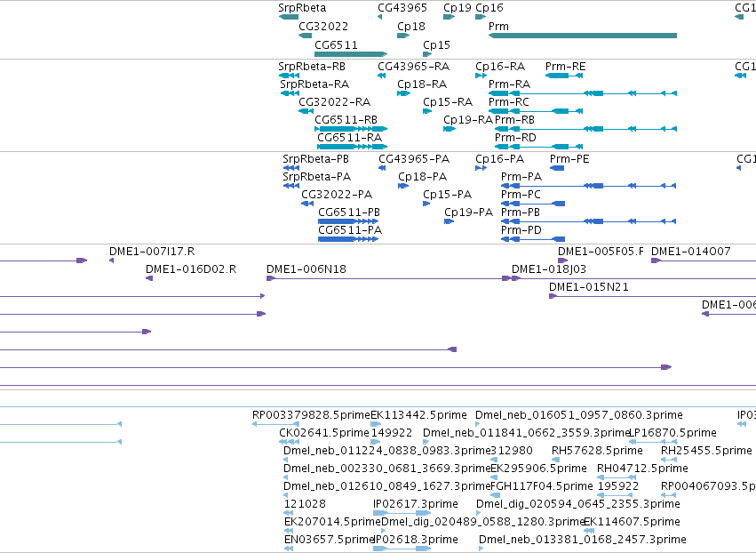Click the long Prm gene bar

tap(583, 36)
